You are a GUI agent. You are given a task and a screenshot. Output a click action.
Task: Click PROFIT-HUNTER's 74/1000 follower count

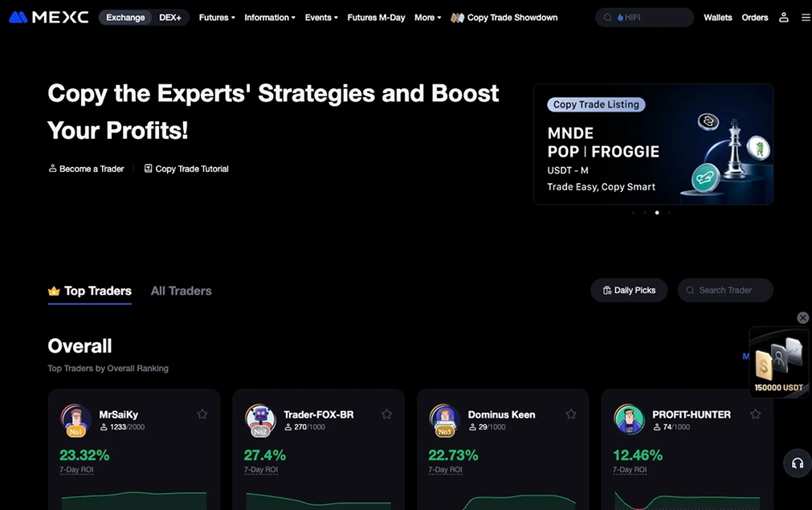tap(671, 427)
